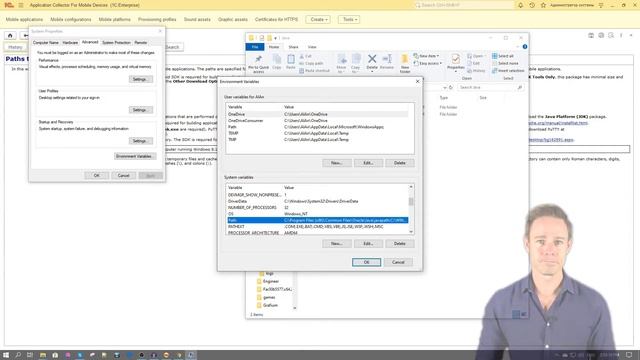Click the favorites star icon in title bar
640x360 pixels.
pyautogui.click(x=543, y=5)
